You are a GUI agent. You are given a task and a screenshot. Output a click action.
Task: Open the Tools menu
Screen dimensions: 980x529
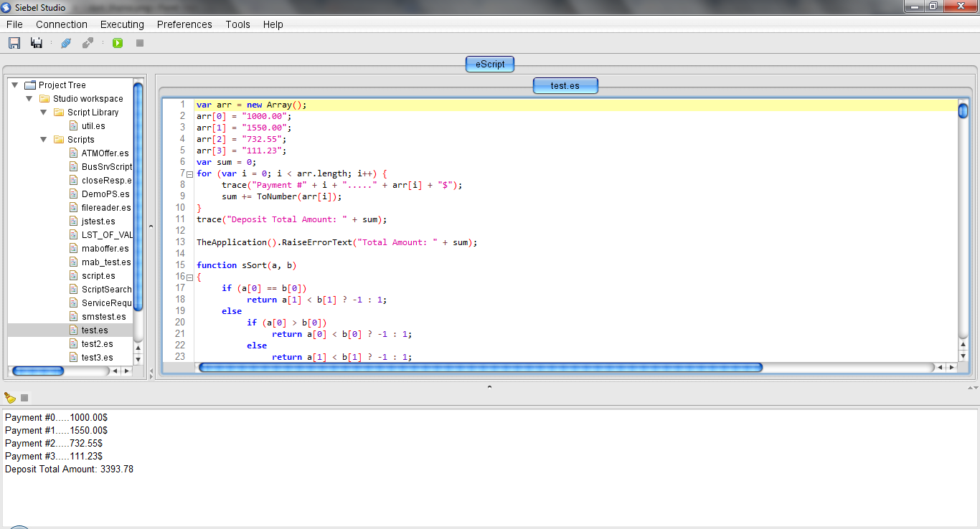coord(237,24)
